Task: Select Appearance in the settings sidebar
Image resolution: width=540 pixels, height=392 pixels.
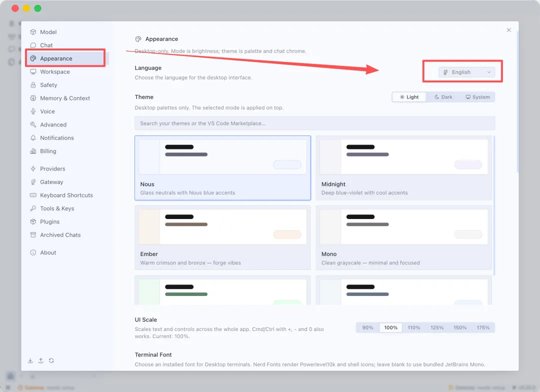Action: point(67,58)
